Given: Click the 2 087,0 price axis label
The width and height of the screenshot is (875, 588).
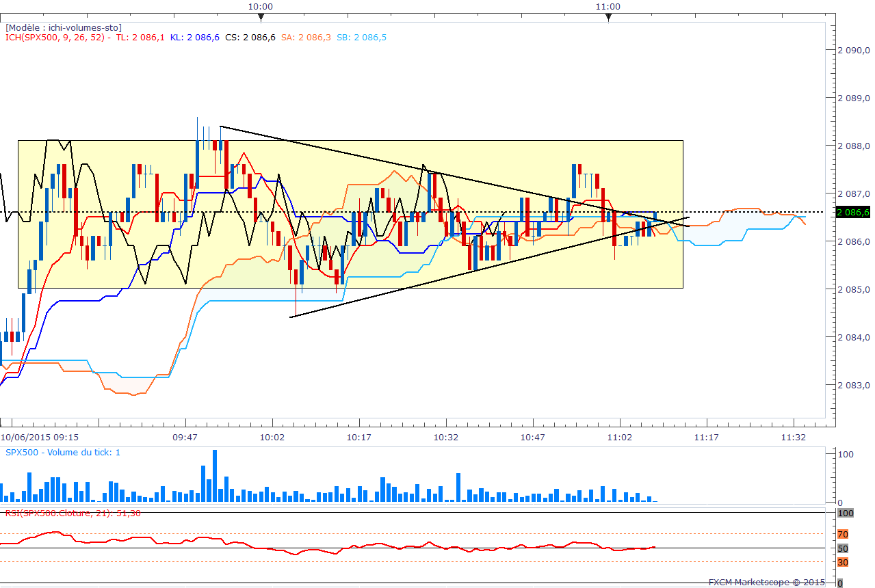Looking at the screenshot, I should (x=852, y=194).
